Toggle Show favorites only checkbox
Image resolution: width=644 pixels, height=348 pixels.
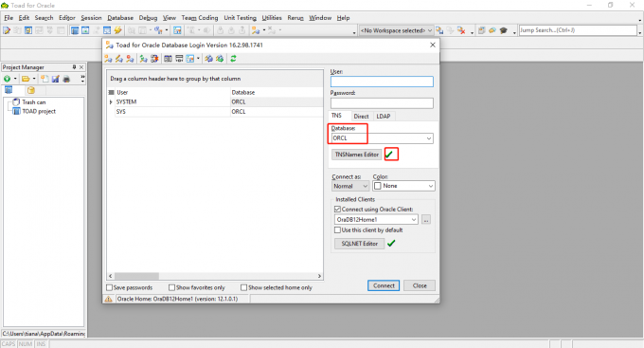pos(171,287)
